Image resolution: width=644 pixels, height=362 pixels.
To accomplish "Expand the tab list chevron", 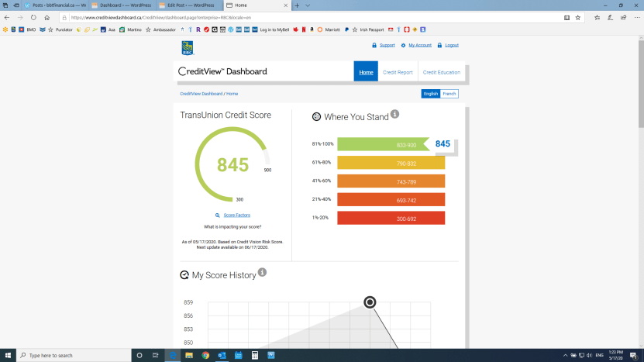I will coord(308,5).
